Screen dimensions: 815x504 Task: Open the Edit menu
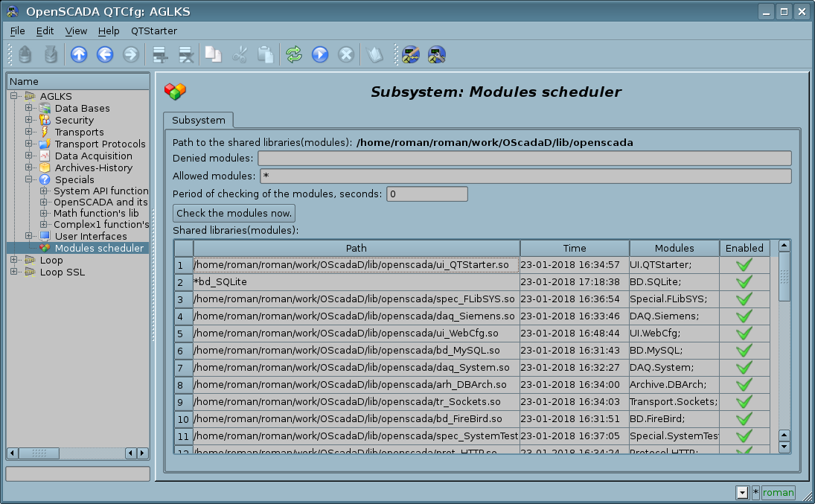pos(45,31)
